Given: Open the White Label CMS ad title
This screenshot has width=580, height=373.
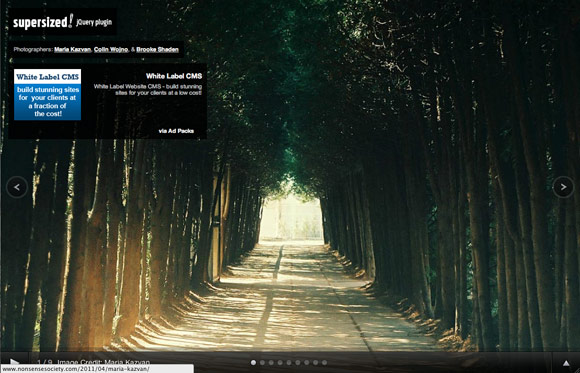Looking at the screenshot, I should point(174,76).
